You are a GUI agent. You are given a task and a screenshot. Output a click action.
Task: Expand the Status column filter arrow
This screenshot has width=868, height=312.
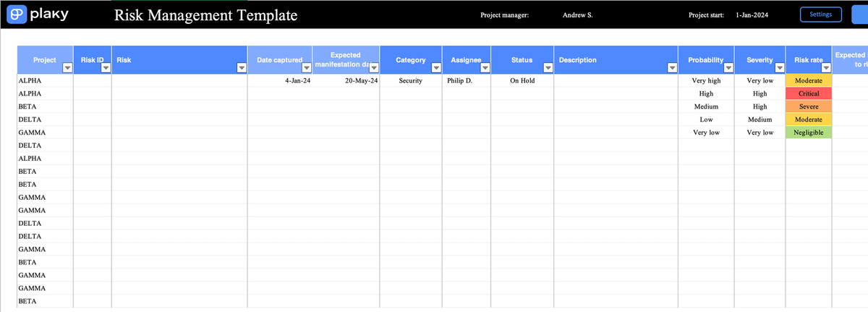pos(548,68)
